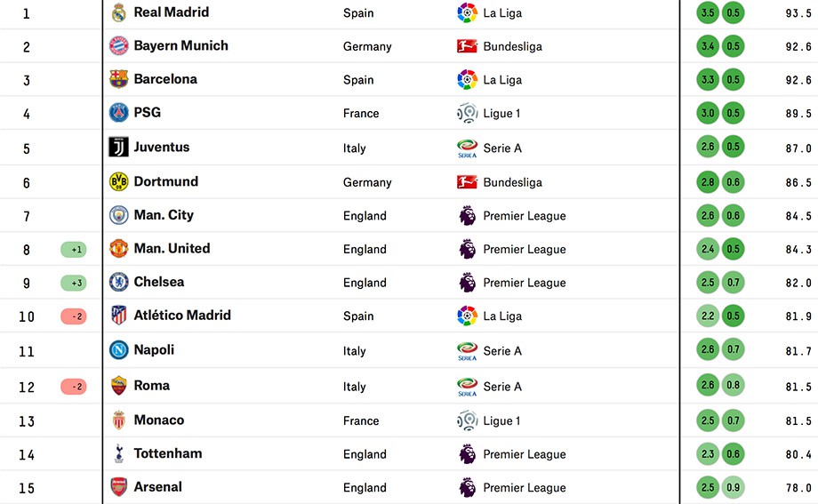Click the Bayern Munich club crest
818x504 pixels.
pos(119,46)
